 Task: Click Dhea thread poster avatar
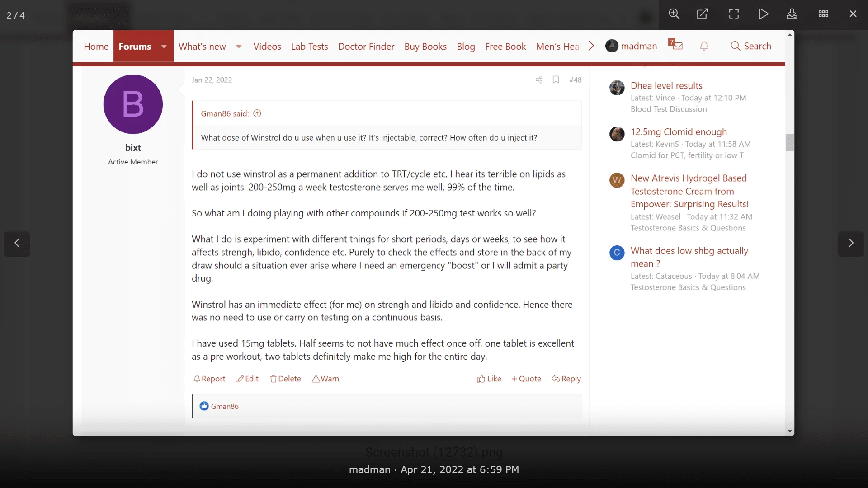coord(617,88)
